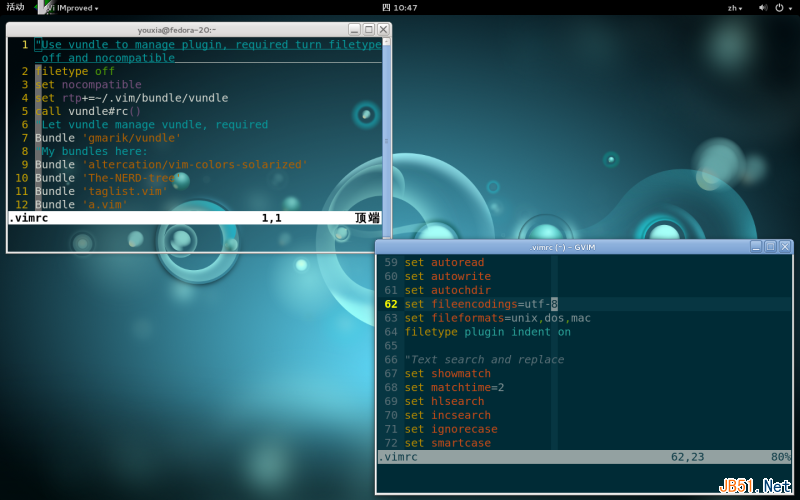The height and width of the screenshot is (500, 800).
Task: Expand the Vi IMproved application menu
Action: (x=76, y=7)
